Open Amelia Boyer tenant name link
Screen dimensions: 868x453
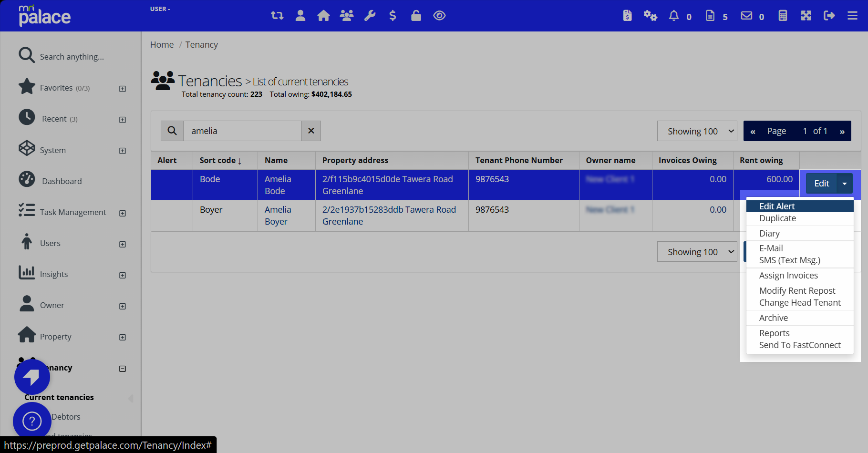pyautogui.click(x=278, y=216)
